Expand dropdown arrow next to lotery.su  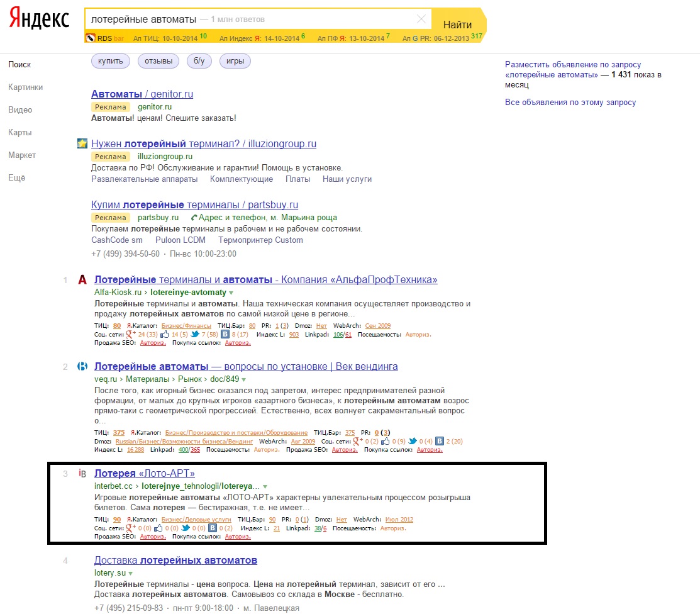click(x=131, y=573)
